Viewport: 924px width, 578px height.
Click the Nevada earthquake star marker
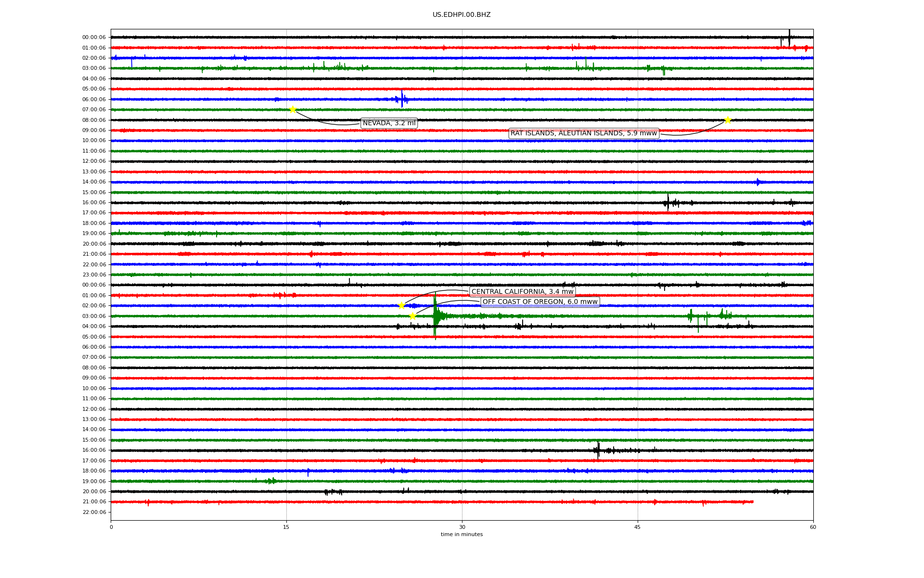click(x=293, y=110)
